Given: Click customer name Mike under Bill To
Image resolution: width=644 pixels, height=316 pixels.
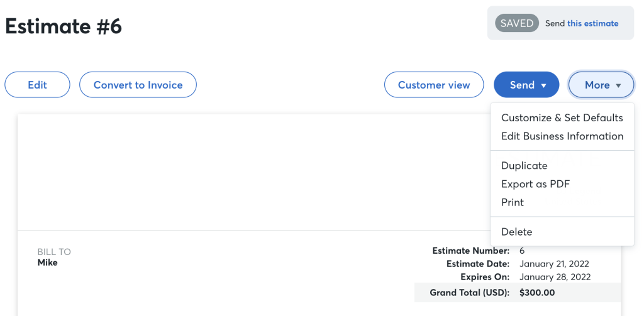Looking at the screenshot, I should [x=47, y=262].
